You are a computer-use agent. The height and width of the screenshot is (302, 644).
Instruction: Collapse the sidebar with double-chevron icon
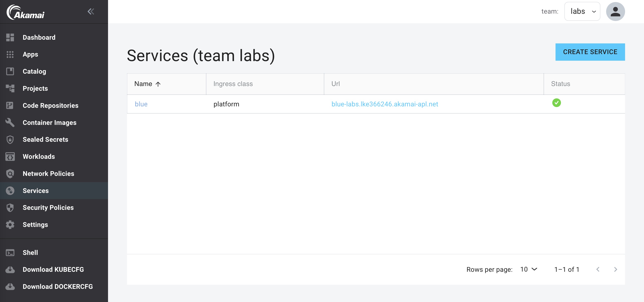[x=91, y=12]
